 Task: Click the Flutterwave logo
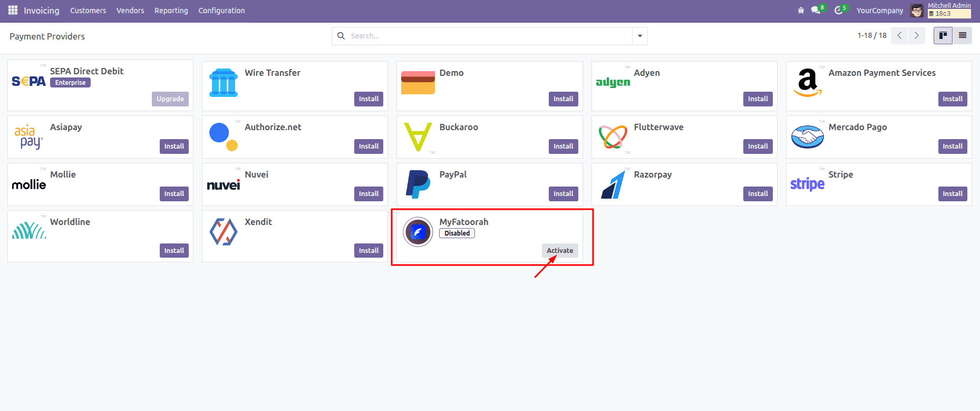[613, 137]
